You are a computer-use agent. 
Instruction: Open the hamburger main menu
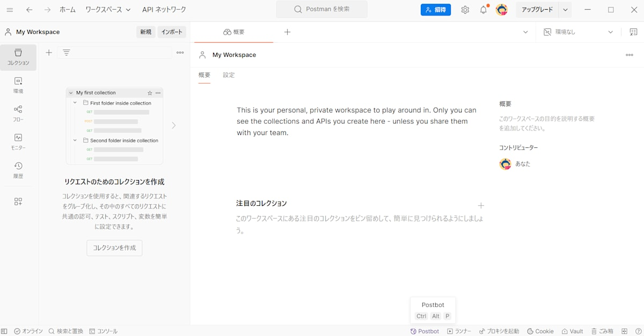tap(10, 10)
